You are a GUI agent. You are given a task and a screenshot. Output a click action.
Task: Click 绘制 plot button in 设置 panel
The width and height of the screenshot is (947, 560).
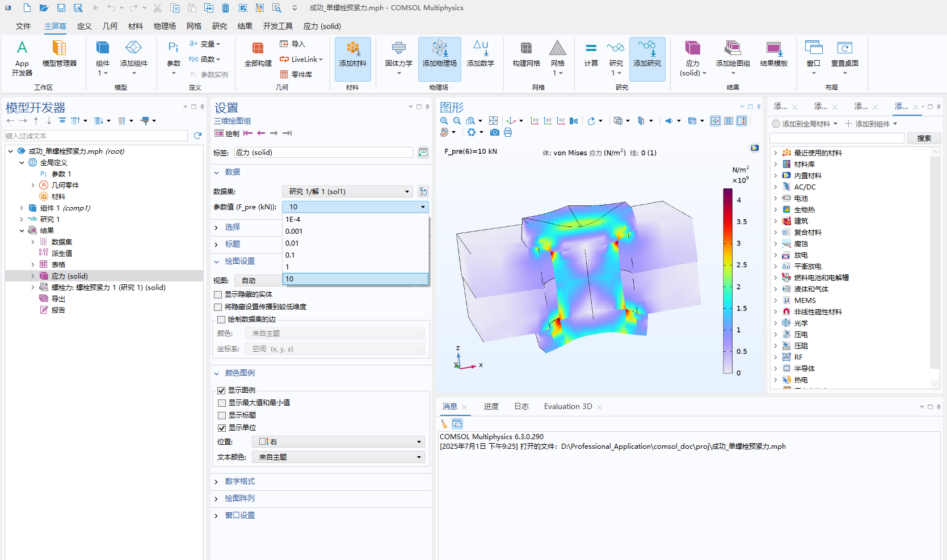click(x=227, y=133)
